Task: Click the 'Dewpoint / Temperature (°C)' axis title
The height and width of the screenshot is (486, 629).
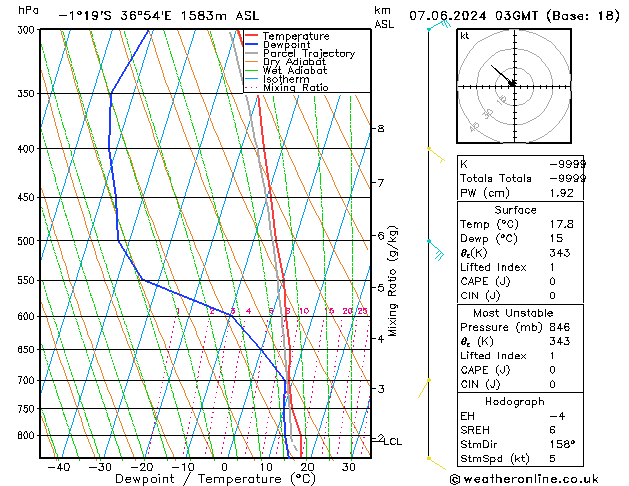Action: [x=215, y=479]
